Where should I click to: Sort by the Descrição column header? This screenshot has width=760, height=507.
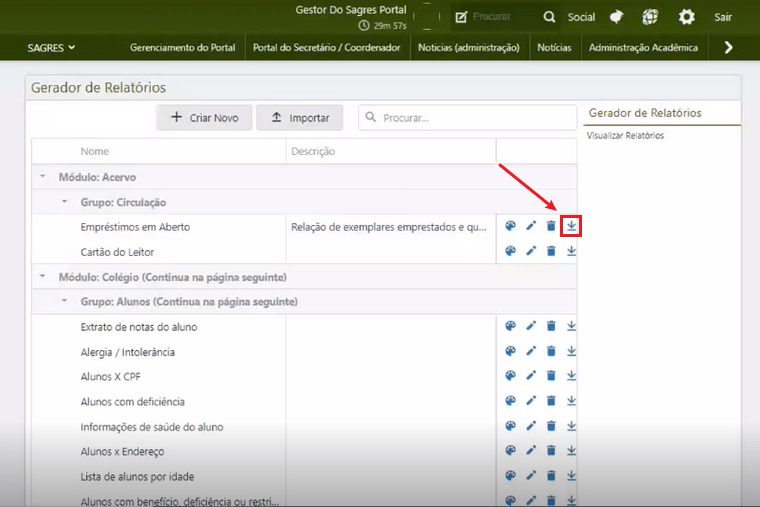tap(313, 151)
